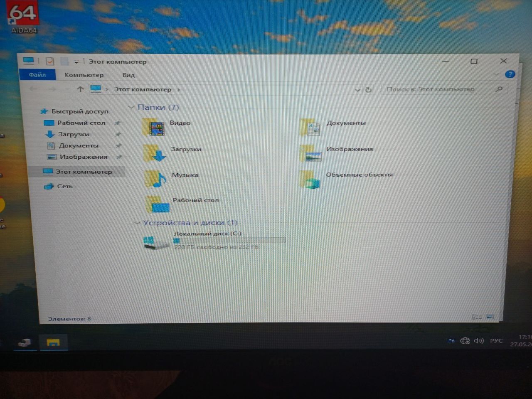Collapse the Устройства и диски group
Viewport: 532px width, 399px height.
[x=137, y=223]
